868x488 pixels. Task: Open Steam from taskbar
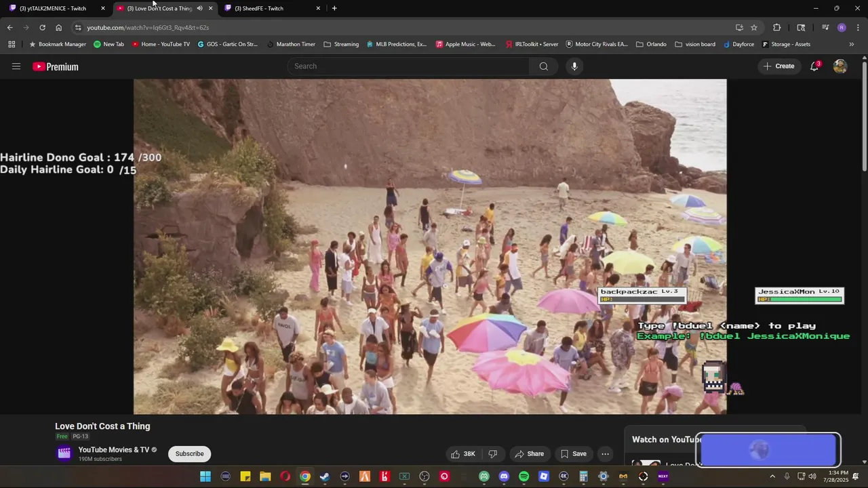pos(325,476)
